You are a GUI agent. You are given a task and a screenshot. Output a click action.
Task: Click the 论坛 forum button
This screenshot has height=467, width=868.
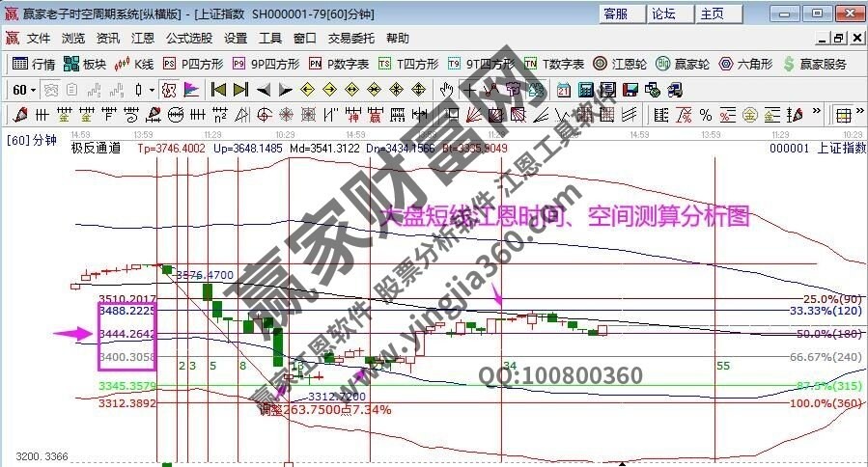click(664, 14)
